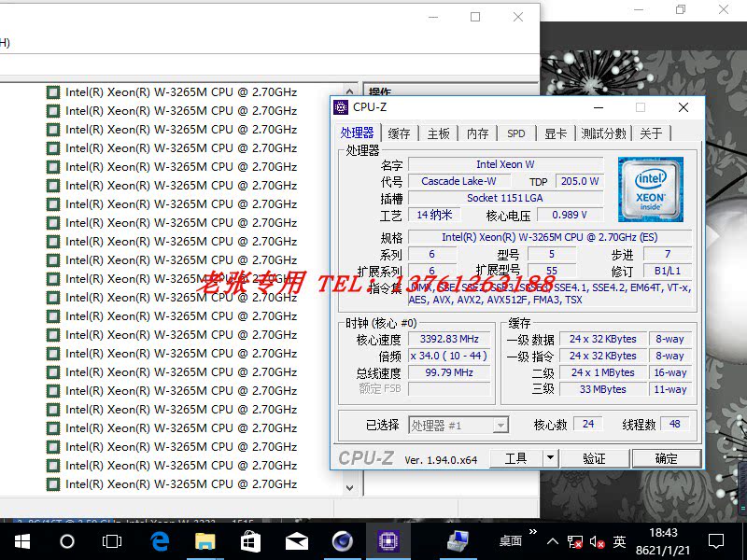This screenshot has width=747, height=560.
Task: Click the core voltage 0.989 V
Action: point(570,215)
